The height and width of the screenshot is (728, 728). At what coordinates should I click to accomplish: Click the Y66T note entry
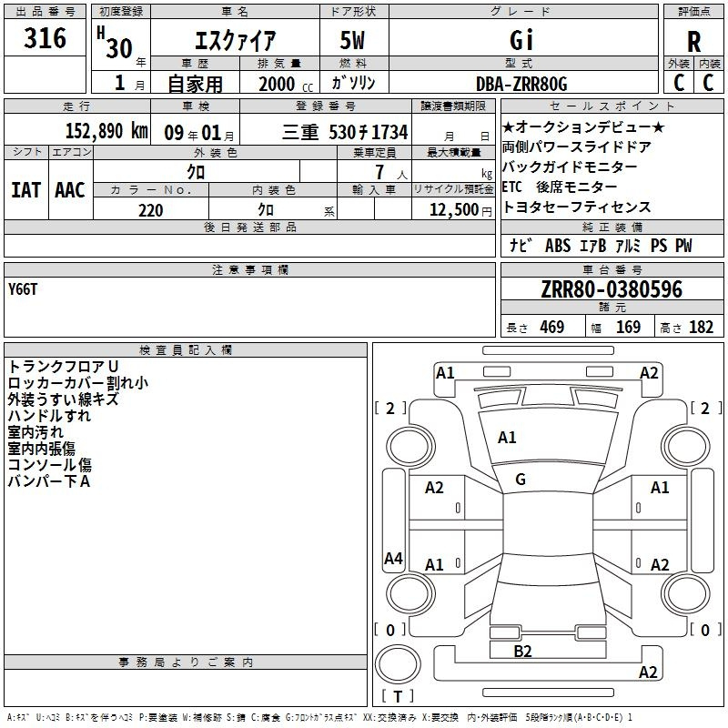tap(23, 288)
